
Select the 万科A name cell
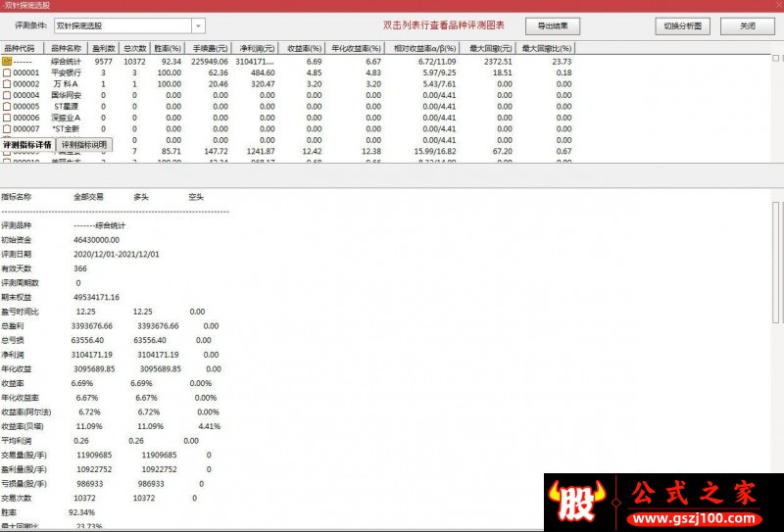pos(66,84)
